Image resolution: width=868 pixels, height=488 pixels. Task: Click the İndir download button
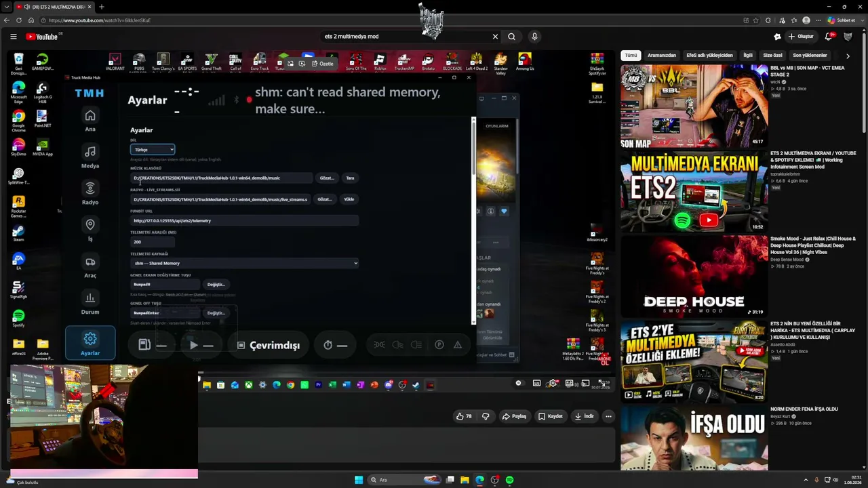[585, 416]
